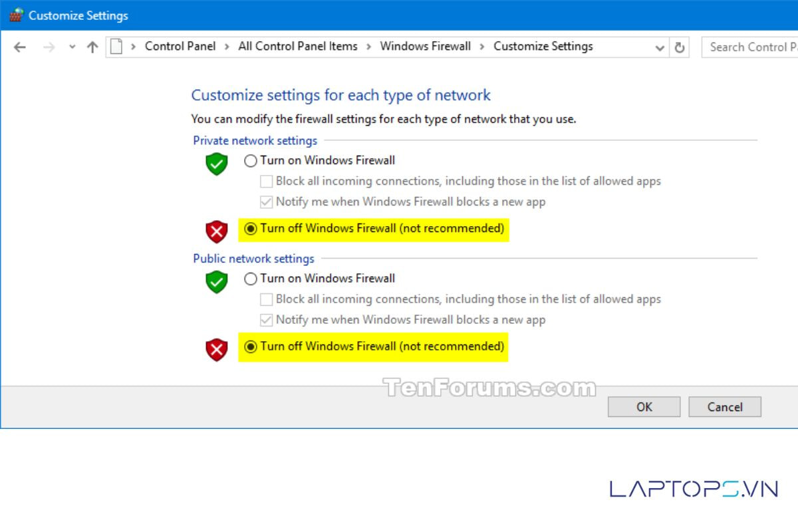Click the Forward navigation arrow

49,47
